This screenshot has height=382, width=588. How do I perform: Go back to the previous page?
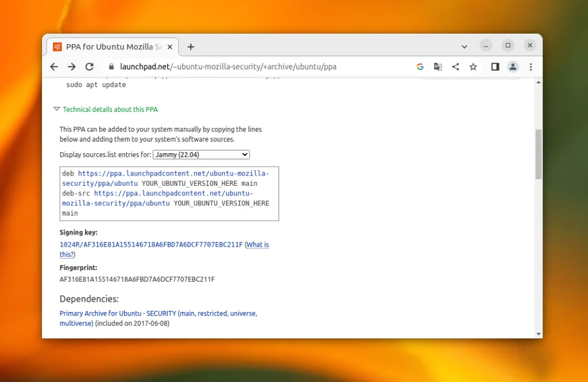coord(54,67)
